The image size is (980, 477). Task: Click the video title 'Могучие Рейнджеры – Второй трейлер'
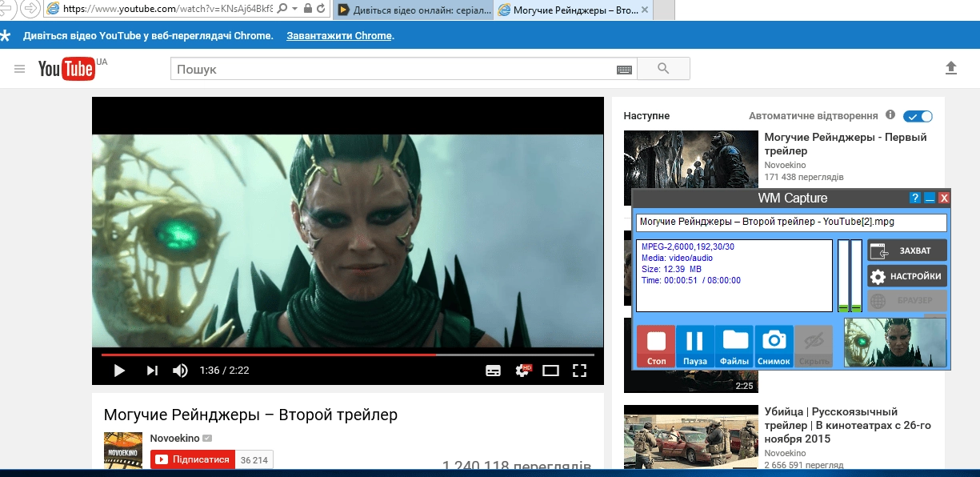pyautogui.click(x=250, y=415)
